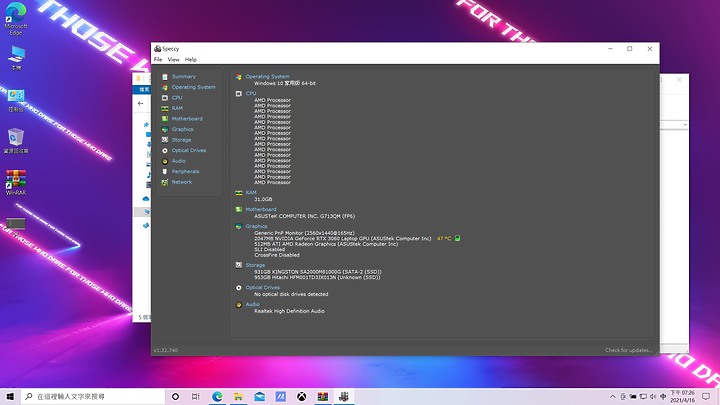Click the Optical Drives disc icon in sidebar
This screenshot has height=405, width=720.
[165, 151]
